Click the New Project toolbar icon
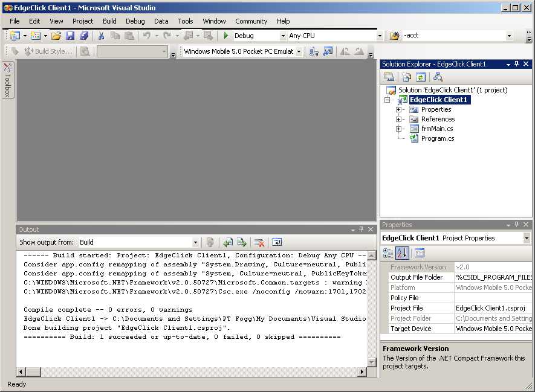 pos(15,36)
